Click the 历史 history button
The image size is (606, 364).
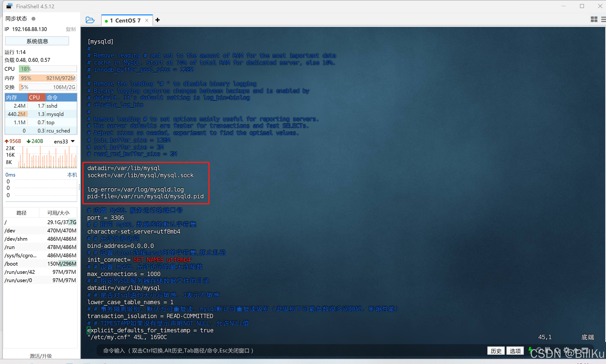496,351
